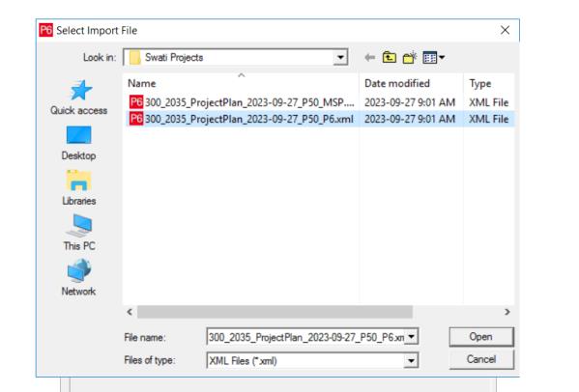This screenshot has height=392, width=579.
Task: Open Network location in sidebar
Action: [78, 278]
